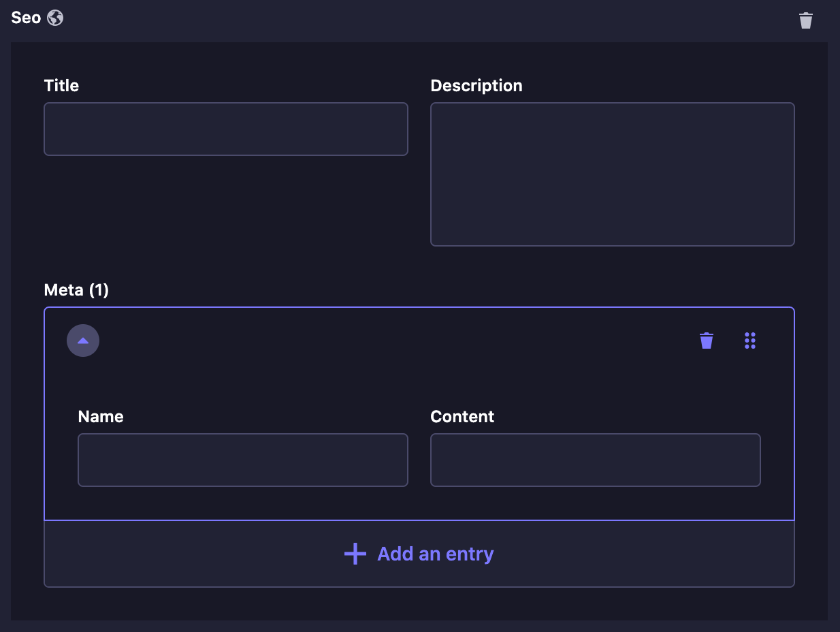This screenshot has width=840, height=632.
Task: Click the Seo component title text
Action: (x=26, y=18)
